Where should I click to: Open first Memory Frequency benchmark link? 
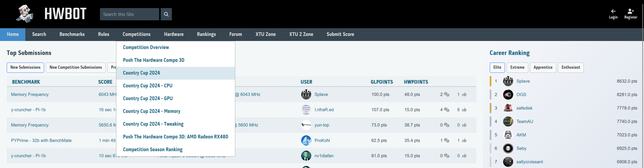pyautogui.click(x=30, y=94)
